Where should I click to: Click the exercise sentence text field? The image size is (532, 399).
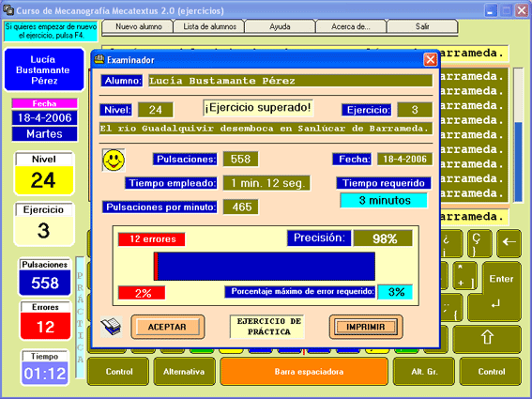click(x=266, y=129)
